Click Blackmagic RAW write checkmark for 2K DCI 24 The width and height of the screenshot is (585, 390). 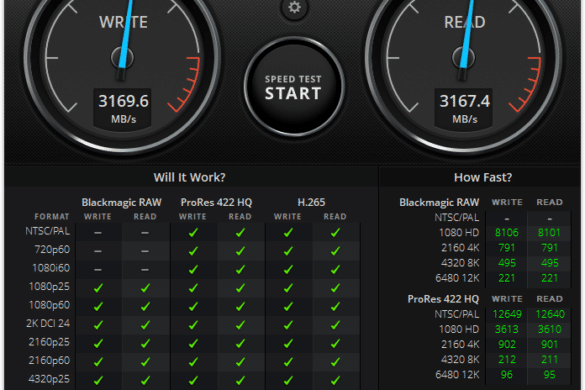pyautogui.click(x=98, y=325)
